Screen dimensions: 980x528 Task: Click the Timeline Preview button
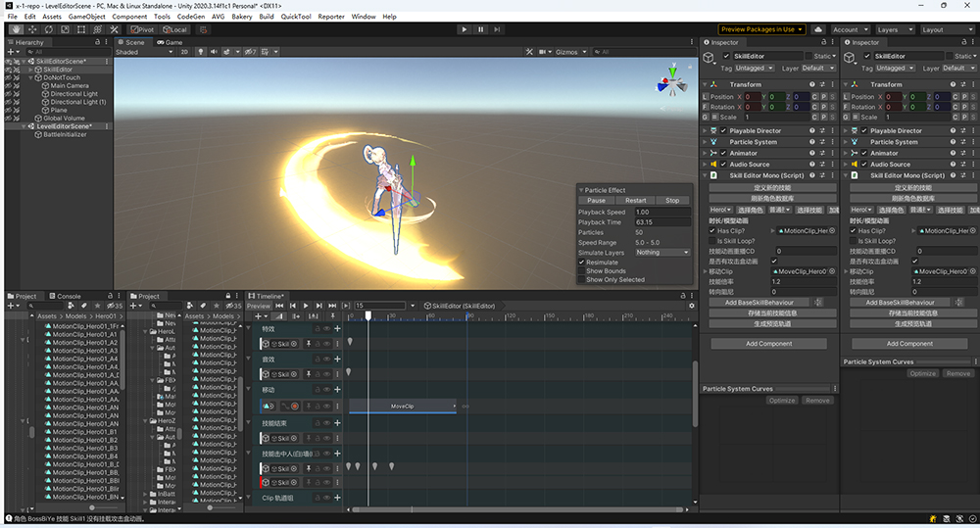pos(259,307)
